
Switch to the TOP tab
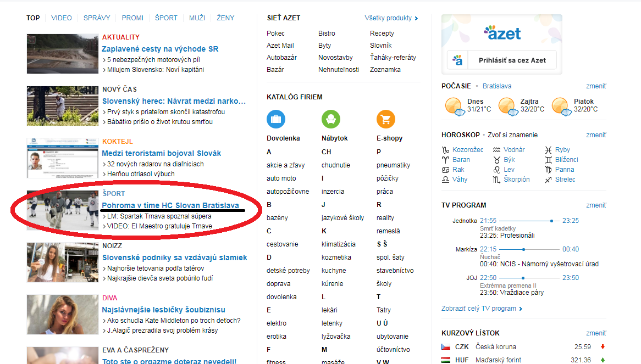click(x=33, y=18)
